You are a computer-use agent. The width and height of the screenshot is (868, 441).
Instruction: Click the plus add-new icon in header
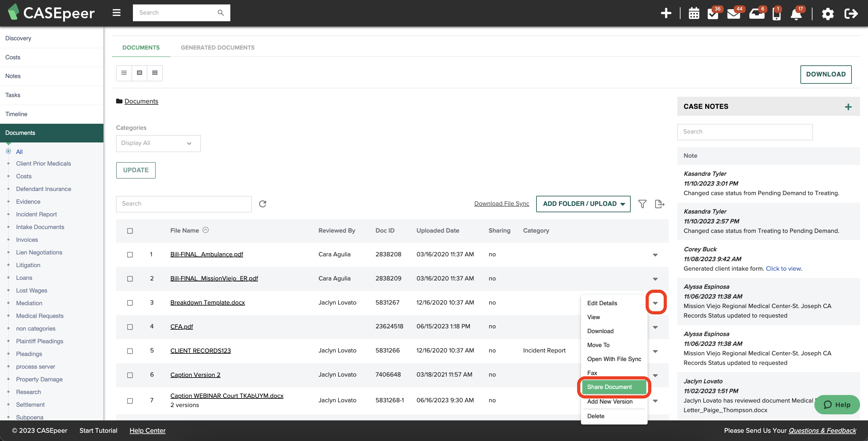click(666, 13)
